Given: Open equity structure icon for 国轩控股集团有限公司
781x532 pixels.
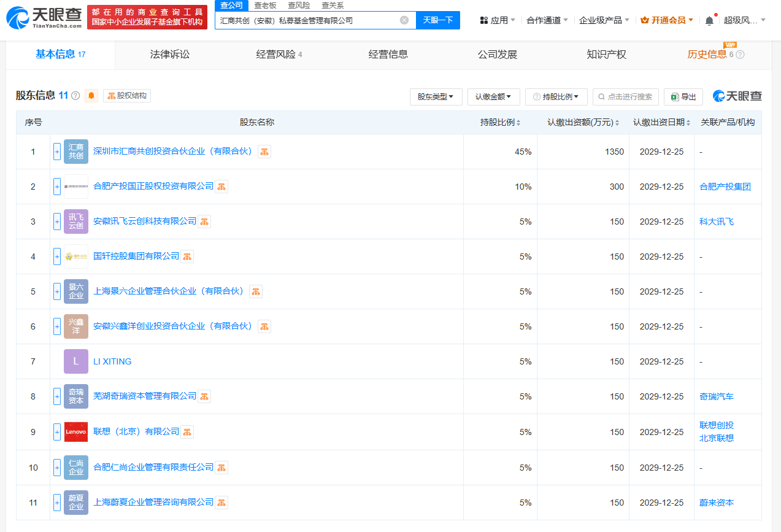Looking at the screenshot, I should click(x=187, y=256).
